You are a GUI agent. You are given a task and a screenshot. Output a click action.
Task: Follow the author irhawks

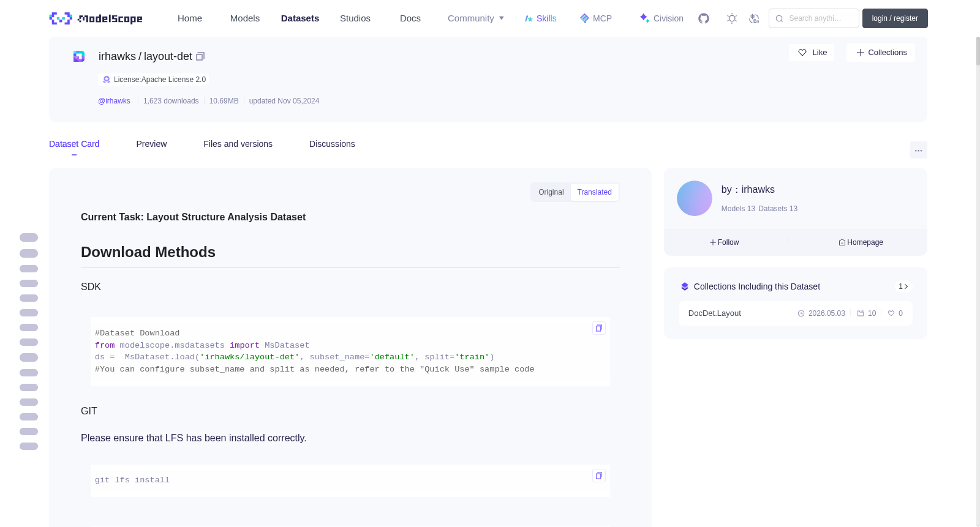(x=725, y=242)
